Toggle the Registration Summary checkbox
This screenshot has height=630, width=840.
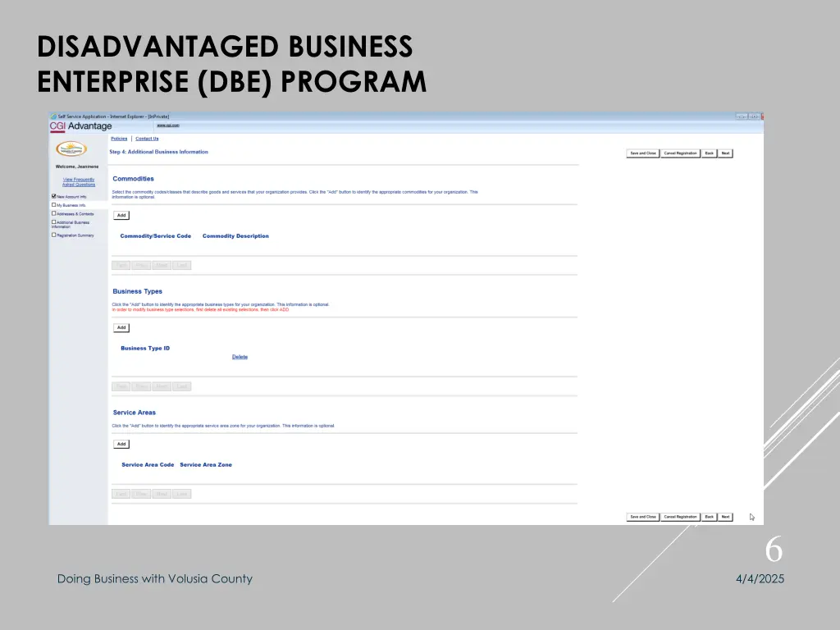pos(53,235)
